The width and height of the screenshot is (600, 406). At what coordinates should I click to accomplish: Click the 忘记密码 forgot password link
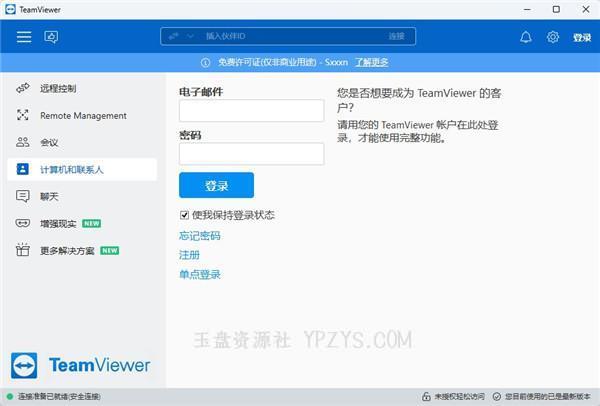[199, 236]
